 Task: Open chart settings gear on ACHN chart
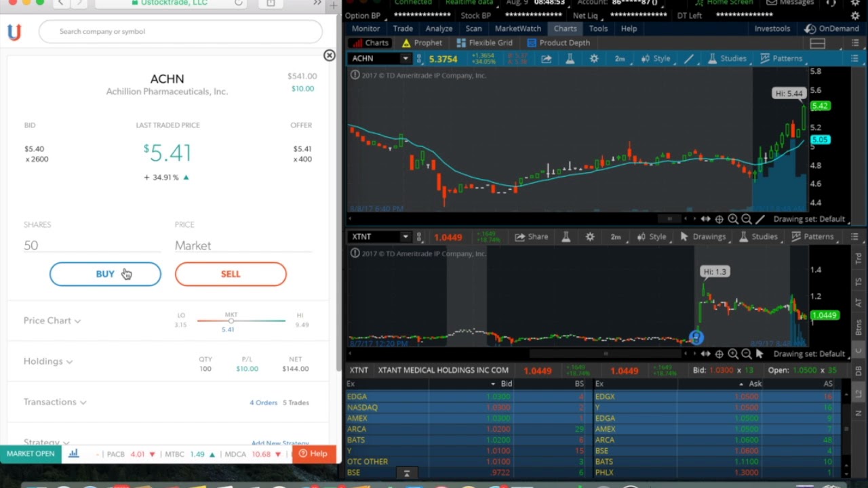(x=594, y=59)
